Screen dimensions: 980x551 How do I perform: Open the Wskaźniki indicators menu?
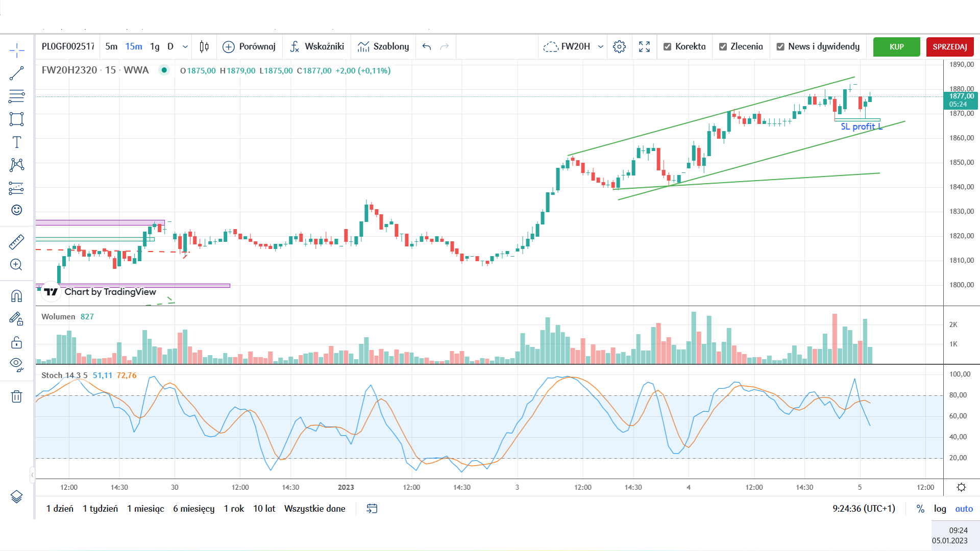317,46
